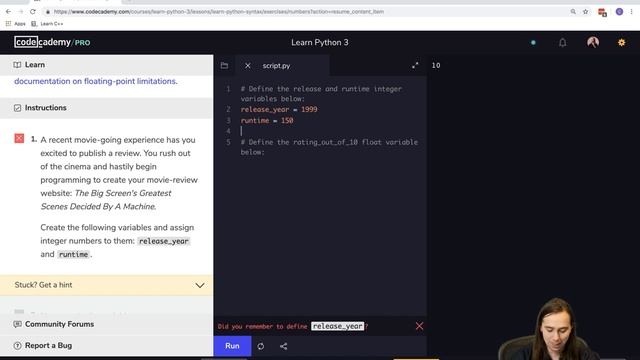640x360 pixels.
Task: Expand the Stuck? Get a hint panel
Action: pos(107,285)
